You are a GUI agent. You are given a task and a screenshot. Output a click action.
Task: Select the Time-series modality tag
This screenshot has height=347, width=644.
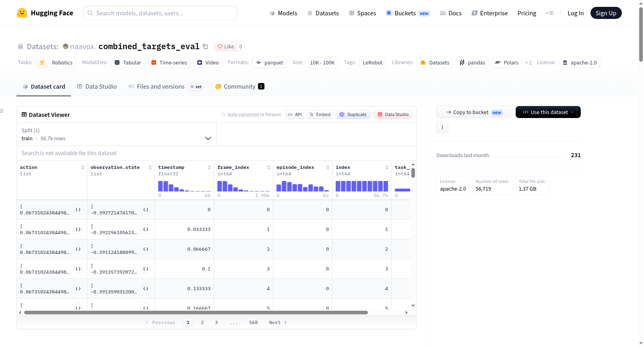[169, 62]
